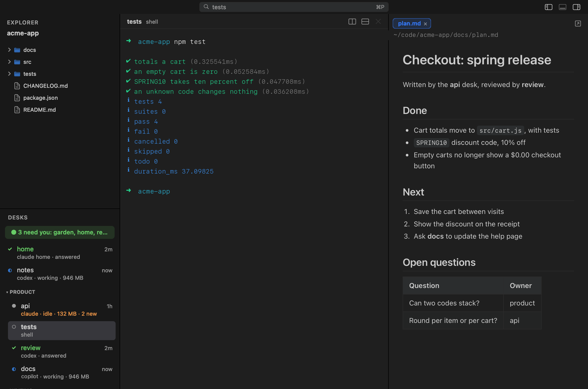Click the 'product' owner cell

click(x=522, y=303)
